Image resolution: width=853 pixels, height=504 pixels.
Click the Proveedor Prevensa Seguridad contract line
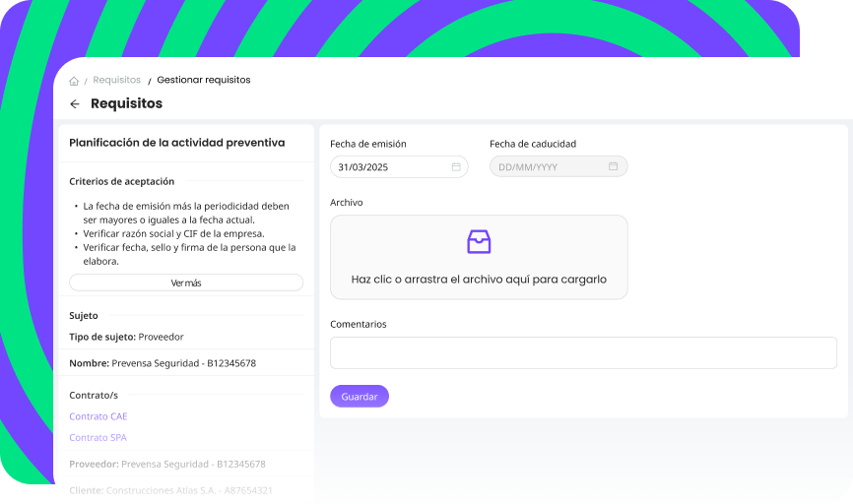[x=166, y=464]
